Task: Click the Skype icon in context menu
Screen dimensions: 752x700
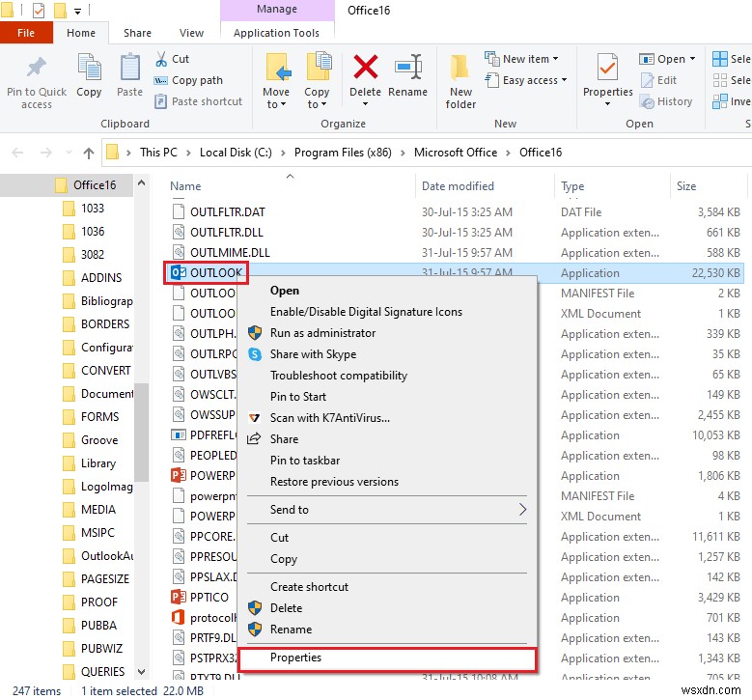Action: click(x=255, y=354)
